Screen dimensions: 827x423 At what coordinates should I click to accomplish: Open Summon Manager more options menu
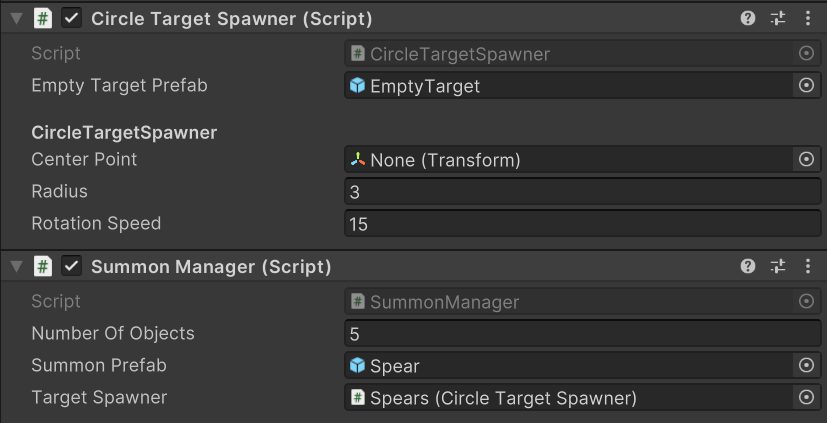pyautogui.click(x=808, y=266)
